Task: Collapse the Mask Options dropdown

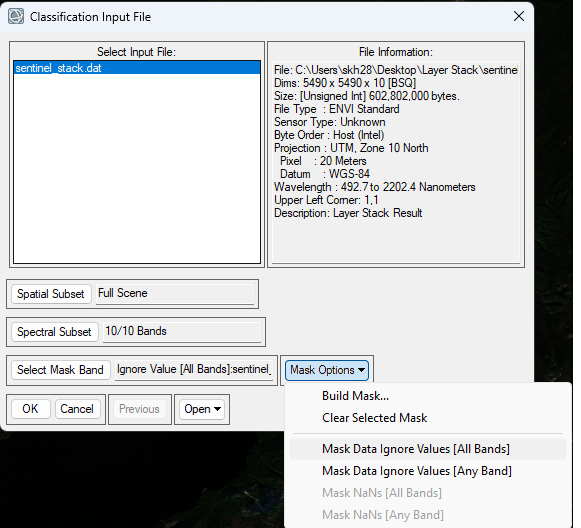Action: (x=326, y=370)
